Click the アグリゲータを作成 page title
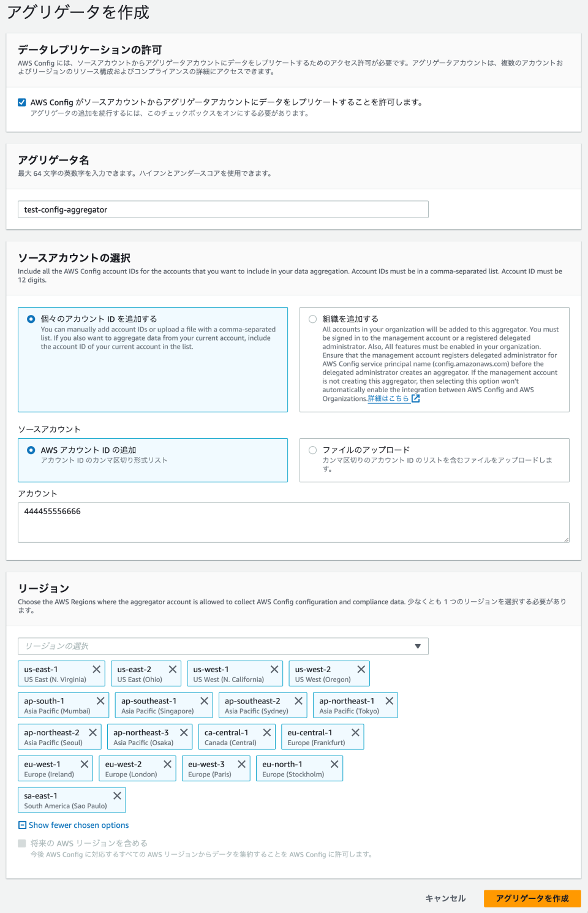Image resolution: width=588 pixels, height=913 pixels. click(78, 12)
